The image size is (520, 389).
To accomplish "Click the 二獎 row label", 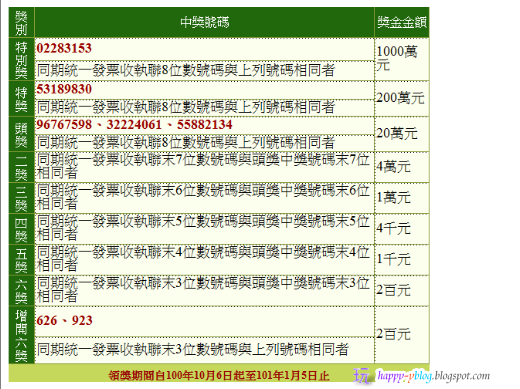I will pyautogui.click(x=21, y=167).
